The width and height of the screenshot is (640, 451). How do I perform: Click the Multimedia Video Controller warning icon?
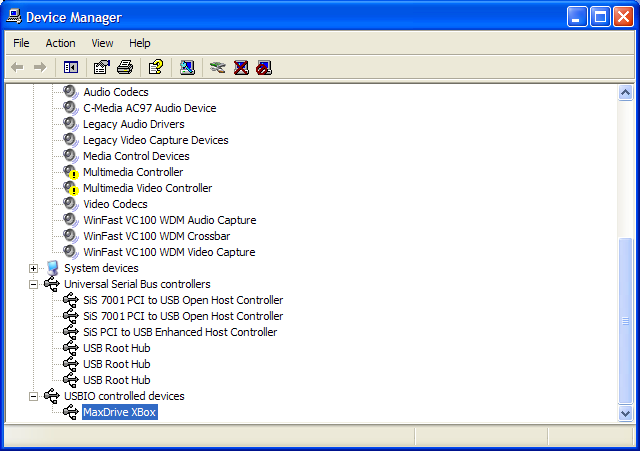71,188
